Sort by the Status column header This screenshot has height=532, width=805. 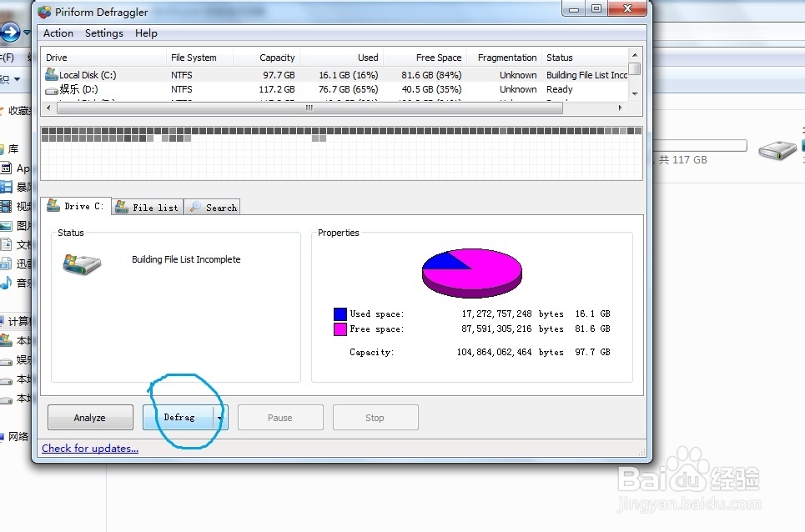point(585,58)
